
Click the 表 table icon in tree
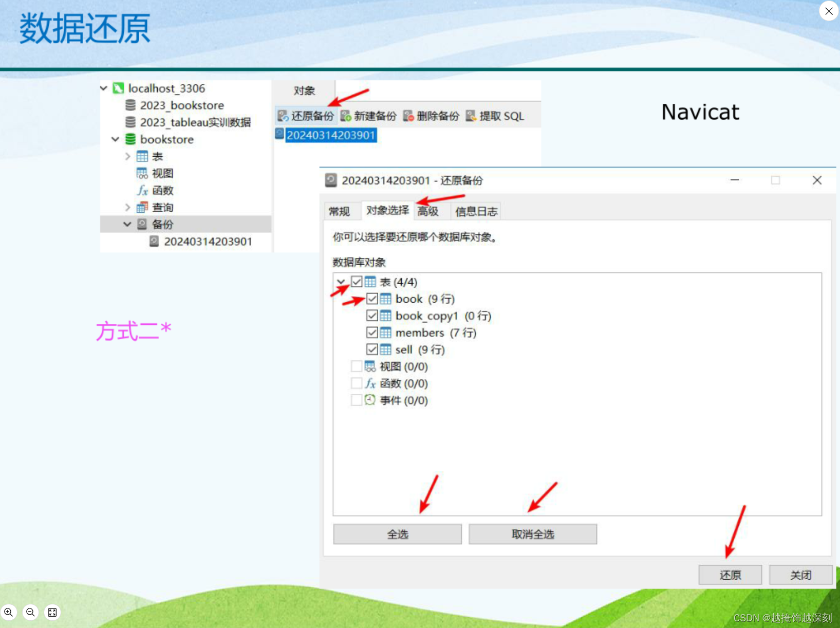tap(142, 156)
